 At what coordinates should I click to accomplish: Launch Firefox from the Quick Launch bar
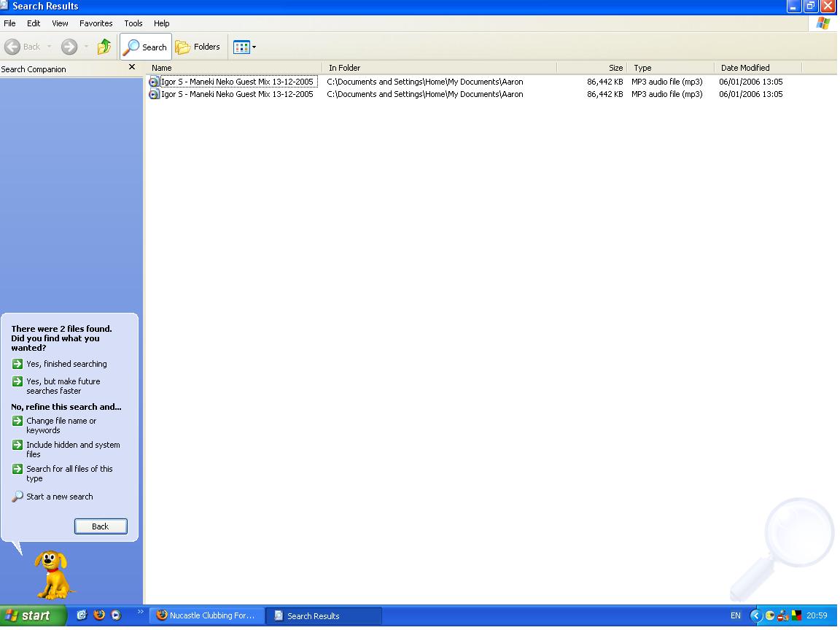click(99, 615)
